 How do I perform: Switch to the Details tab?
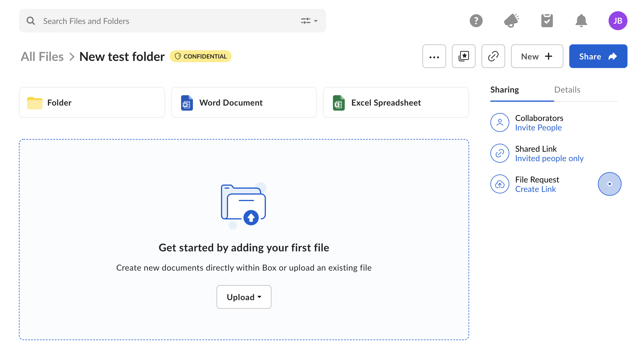[567, 89]
